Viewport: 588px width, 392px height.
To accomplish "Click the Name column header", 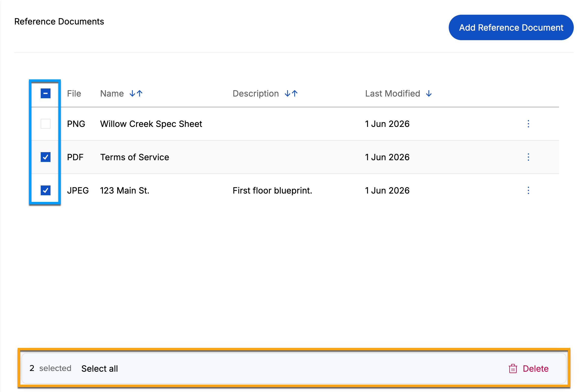I will 112,94.
